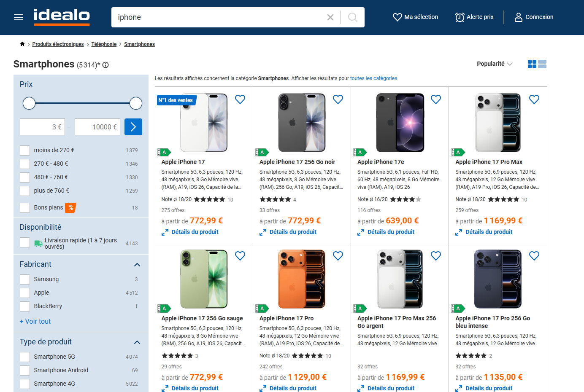
Task: Add Apple iPhone 17e to favorites heart
Action: (436, 99)
